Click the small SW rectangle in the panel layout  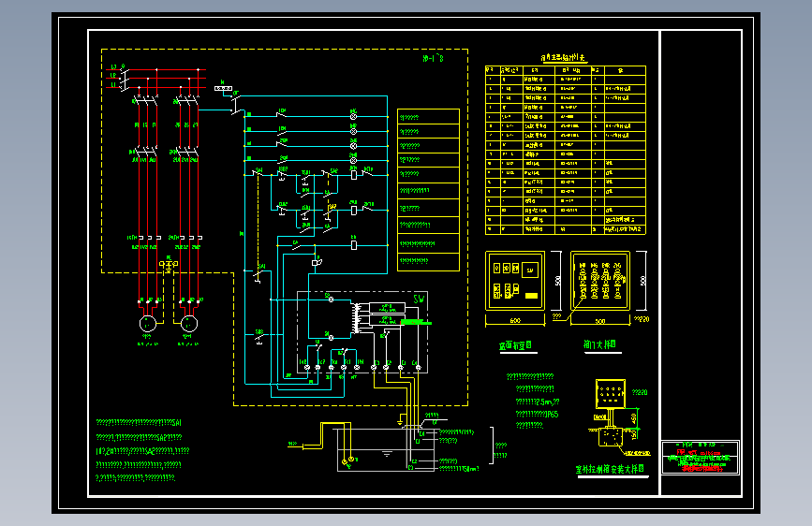[530, 270]
